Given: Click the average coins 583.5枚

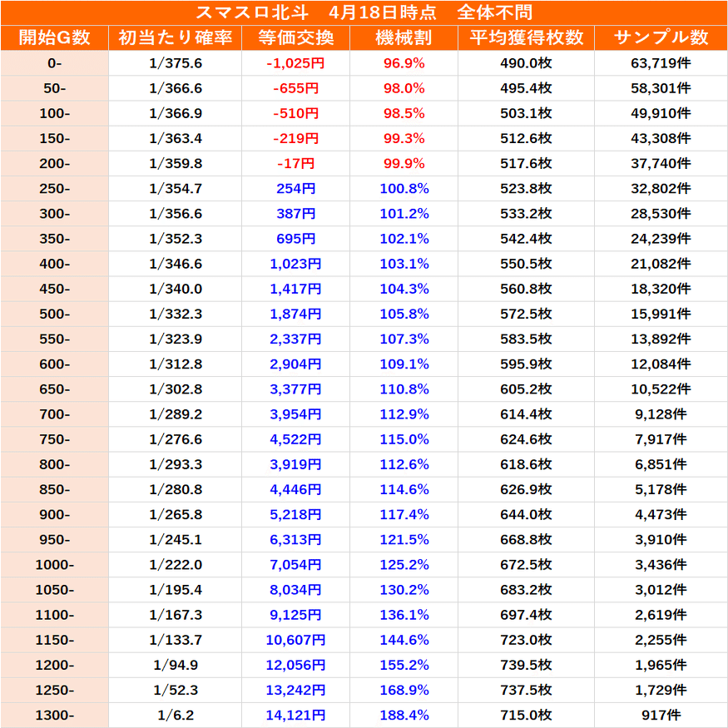Looking at the screenshot, I should 526,339.
